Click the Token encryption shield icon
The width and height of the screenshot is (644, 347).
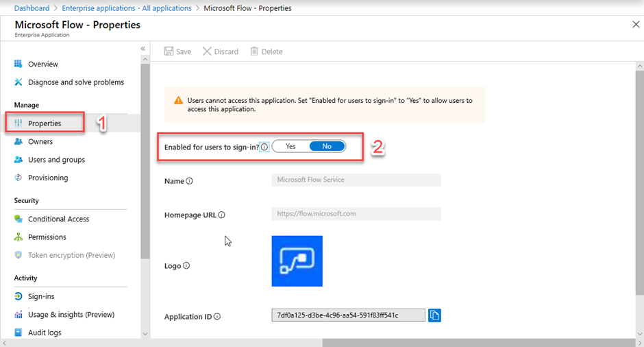click(x=18, y=254)
